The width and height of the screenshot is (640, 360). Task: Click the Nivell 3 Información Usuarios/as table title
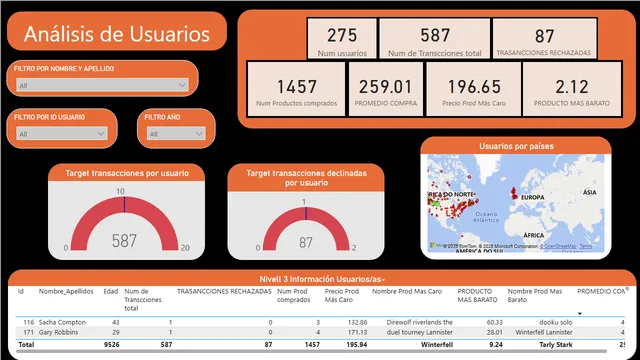coord(322,279)
